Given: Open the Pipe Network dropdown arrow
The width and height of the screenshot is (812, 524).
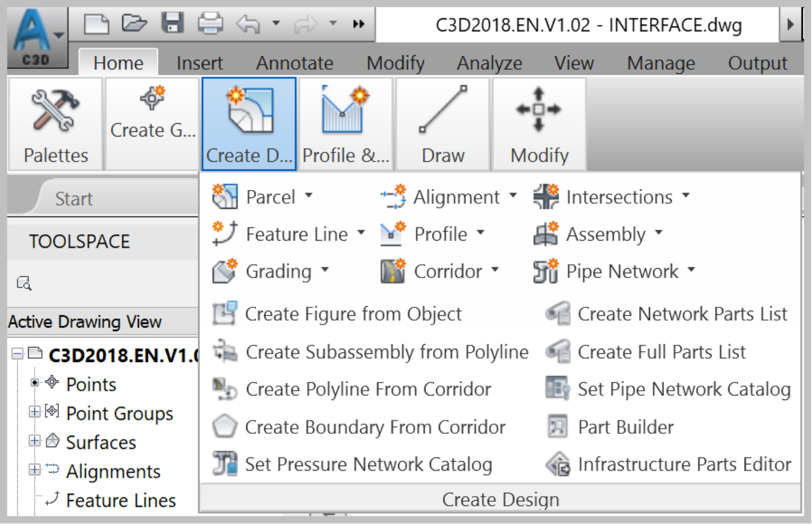Looking at the screenshot, I should [691, 271].
